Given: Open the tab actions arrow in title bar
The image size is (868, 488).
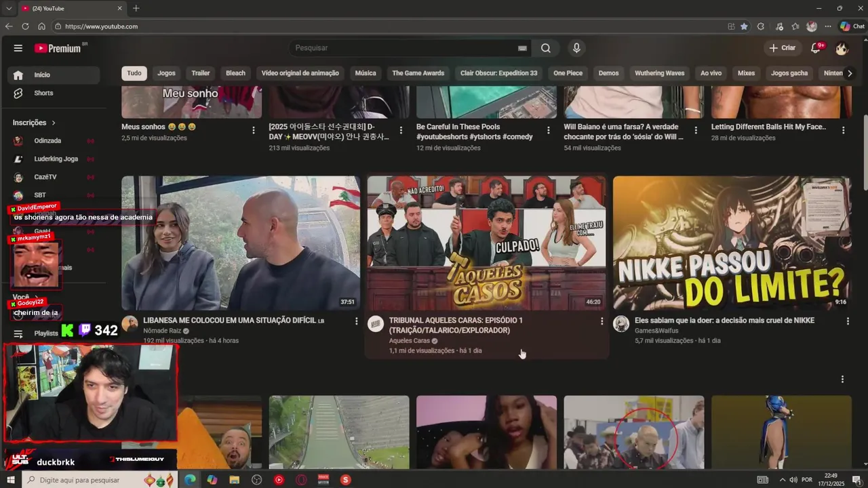Looking at the screenshot, I should (x=9, y=8).
